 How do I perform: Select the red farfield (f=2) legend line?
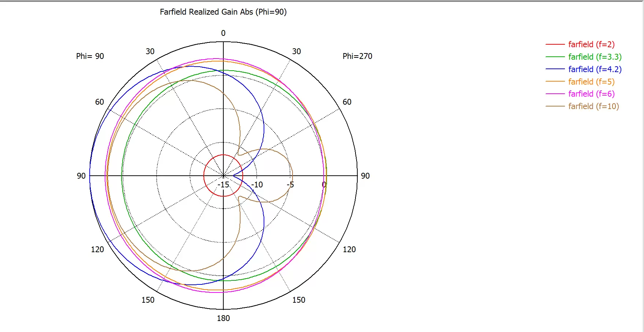[x=555, y=44]
